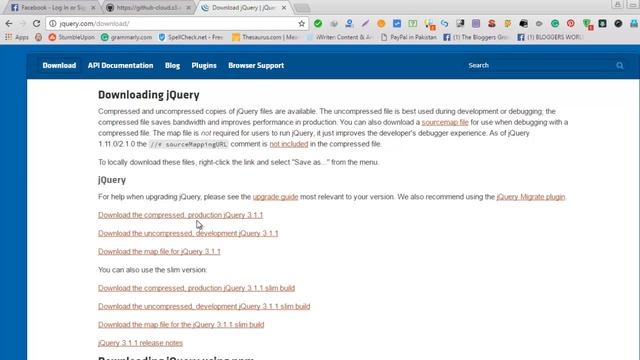640x360 pixels.
Task: Click the purple feather extension icon
Action: click(365, 24)
